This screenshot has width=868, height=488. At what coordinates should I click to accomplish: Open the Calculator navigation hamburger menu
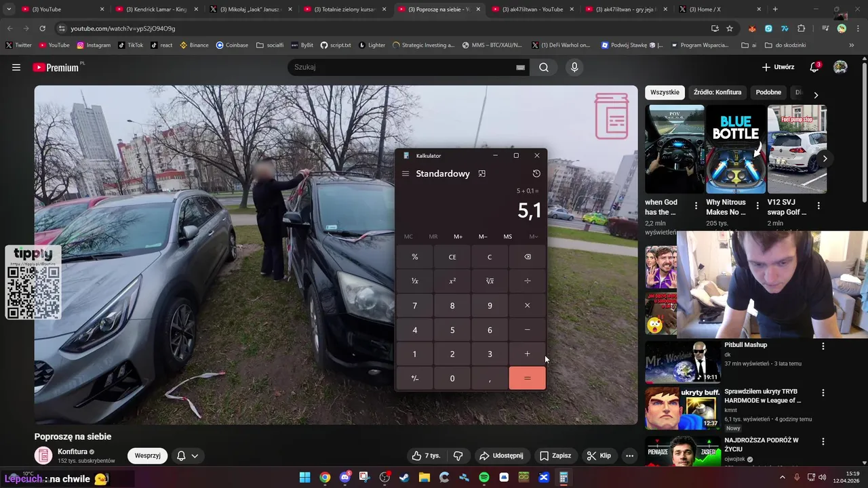[406, 174]
